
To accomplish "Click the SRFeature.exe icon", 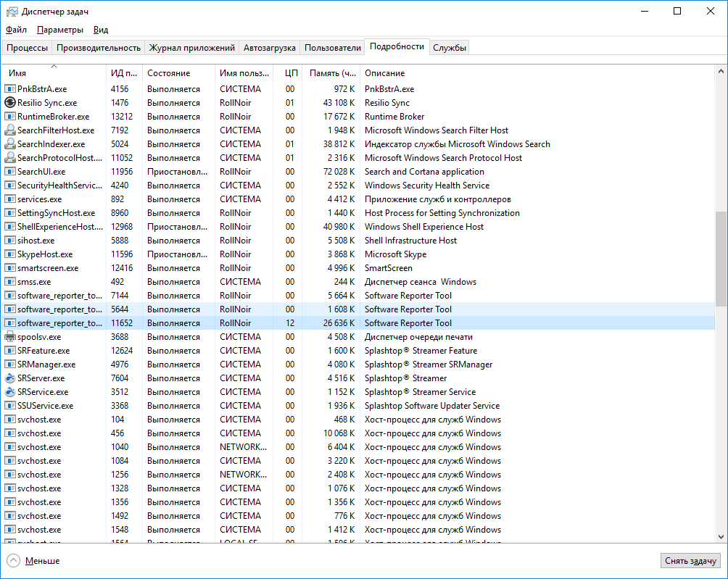I will pos(9,351).
